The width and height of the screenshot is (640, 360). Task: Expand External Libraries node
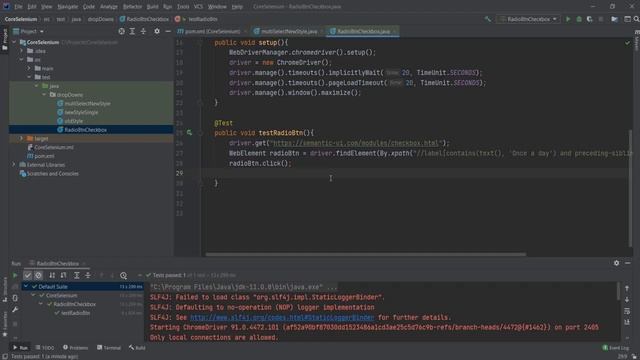(x=14, y=164)
